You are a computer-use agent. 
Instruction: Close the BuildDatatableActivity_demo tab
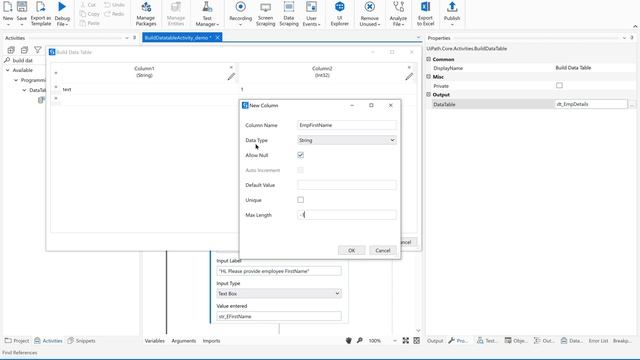pos(218,38)
